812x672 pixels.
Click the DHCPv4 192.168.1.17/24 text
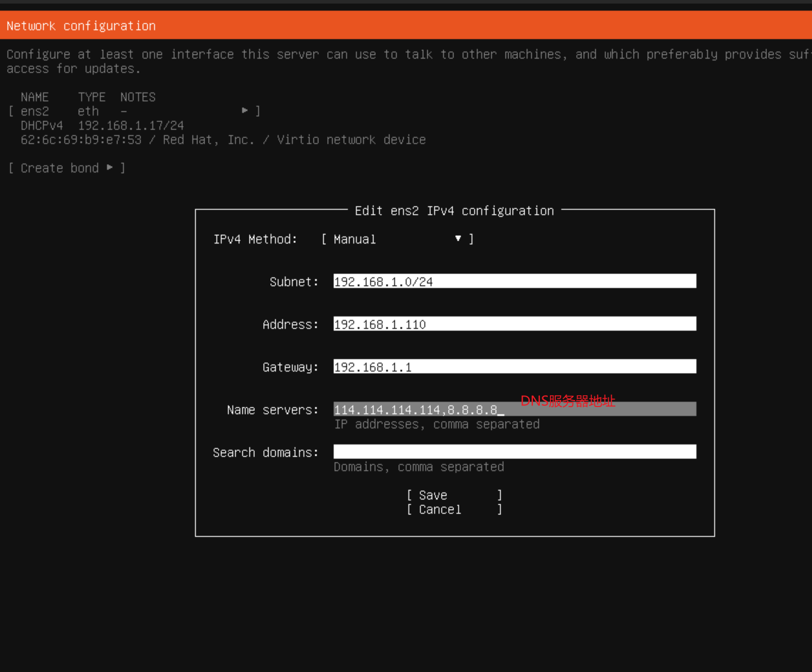click(102, 126)
